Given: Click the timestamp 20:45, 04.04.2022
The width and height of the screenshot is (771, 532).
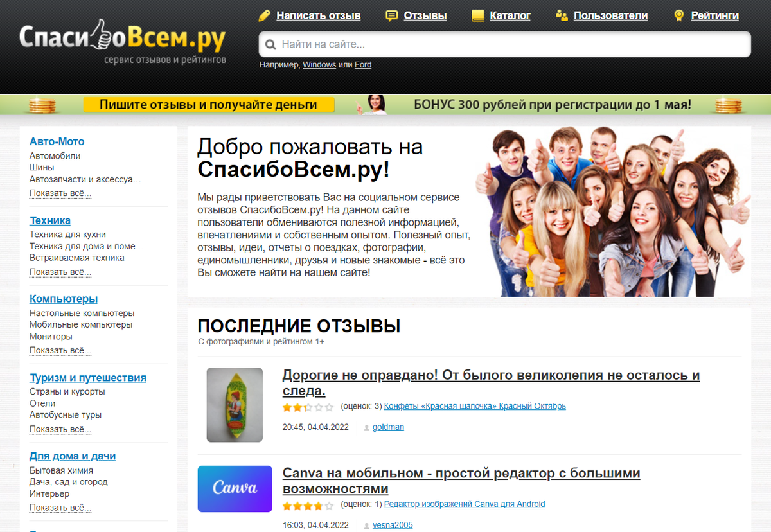Looking at the screenshot, I should pyautogui.click(x=315, y=427).
